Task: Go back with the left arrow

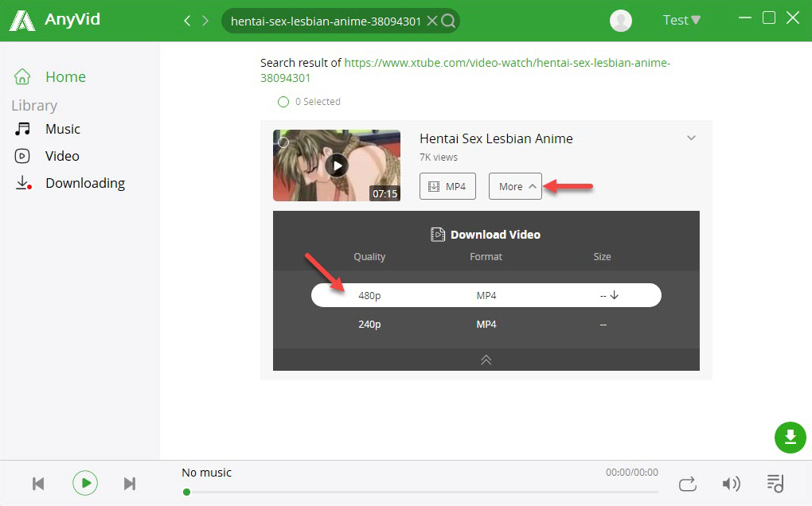Action: [187, 21]
